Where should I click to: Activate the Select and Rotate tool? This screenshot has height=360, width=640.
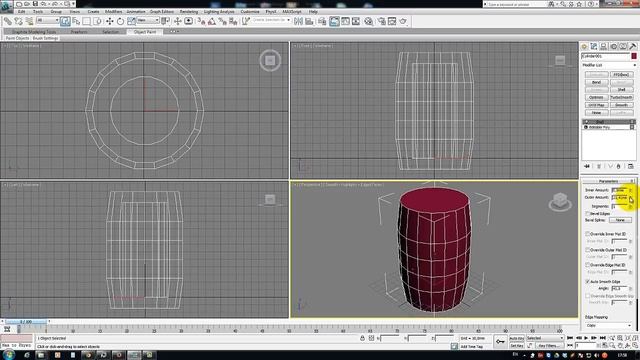[x=120, y=21]
